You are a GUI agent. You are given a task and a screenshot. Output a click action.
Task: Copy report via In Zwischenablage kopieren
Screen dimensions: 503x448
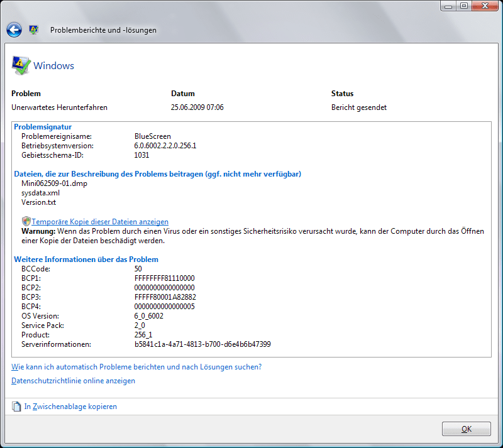[x=70, y=407]
